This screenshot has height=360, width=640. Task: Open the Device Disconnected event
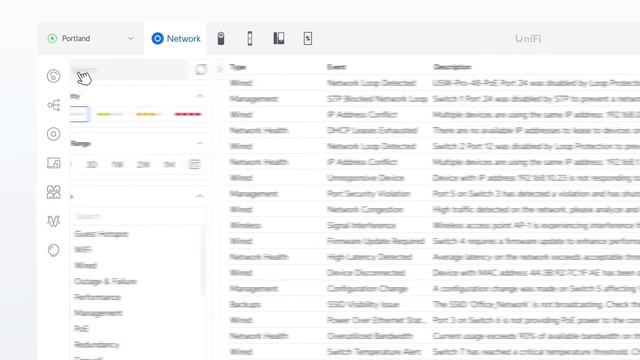[x=366, y=273]
